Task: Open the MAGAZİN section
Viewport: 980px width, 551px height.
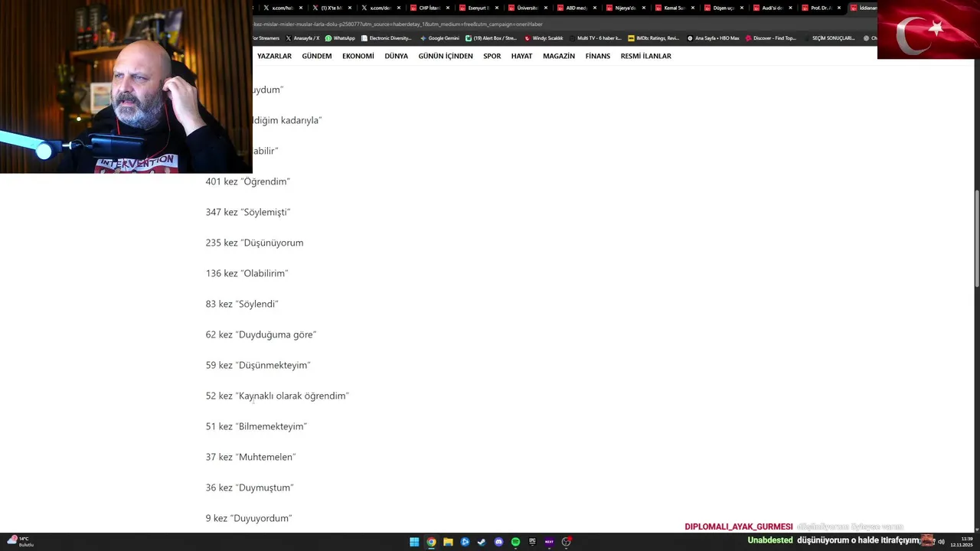Action: point(559,56)
